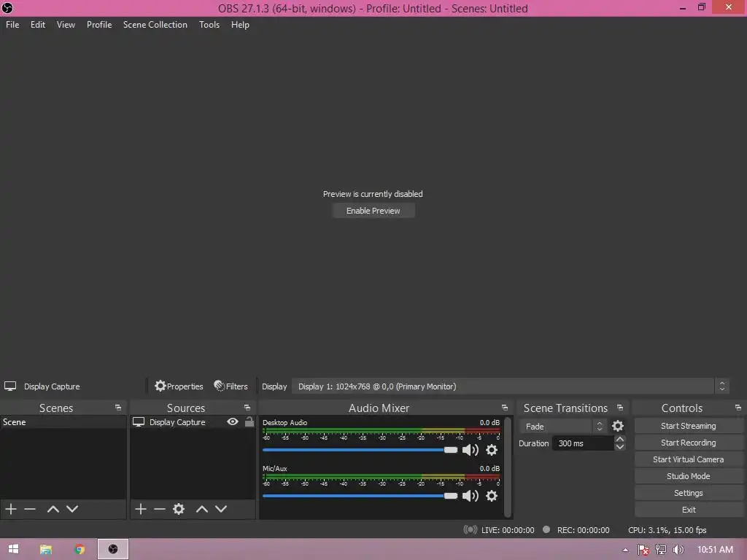Image resolution: width=747 pixels, height=560 pixels.
Task: Click the taskbar clock 10:51 AM
Action: (715, 550)
